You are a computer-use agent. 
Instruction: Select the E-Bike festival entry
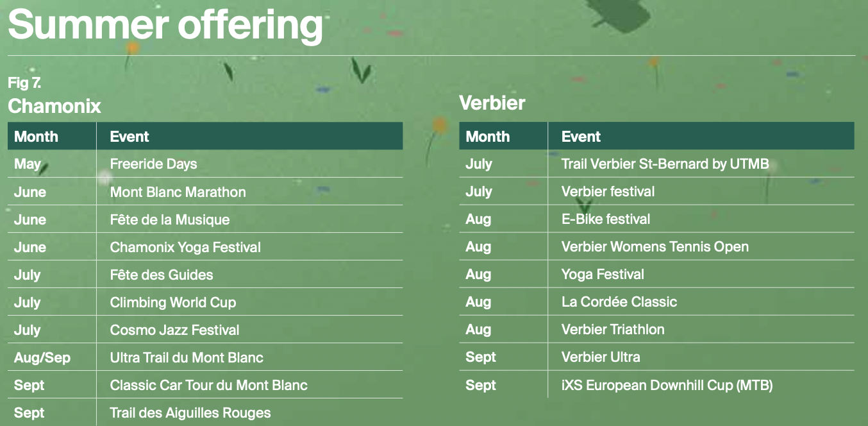pos(606,219)
